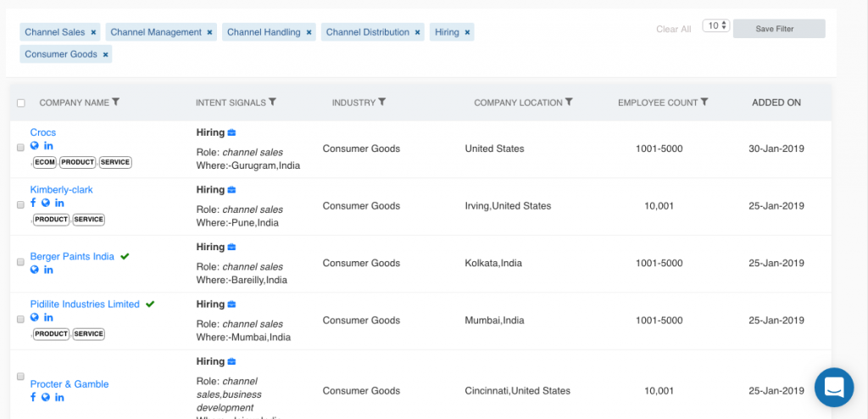Viewport: 868px width, 419px height.
Task: Click the Hiring briefcase icon for Kimberly-clark
Action: 232,189
